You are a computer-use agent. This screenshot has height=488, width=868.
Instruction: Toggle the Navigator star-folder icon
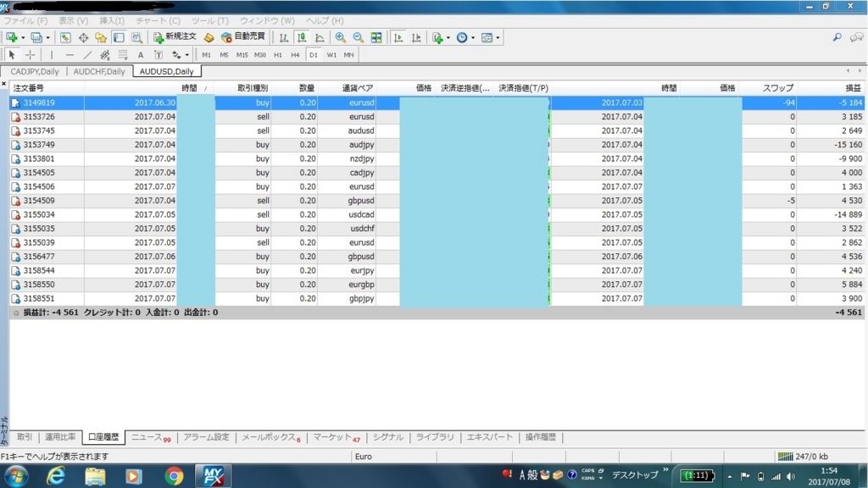pos(101,37)
